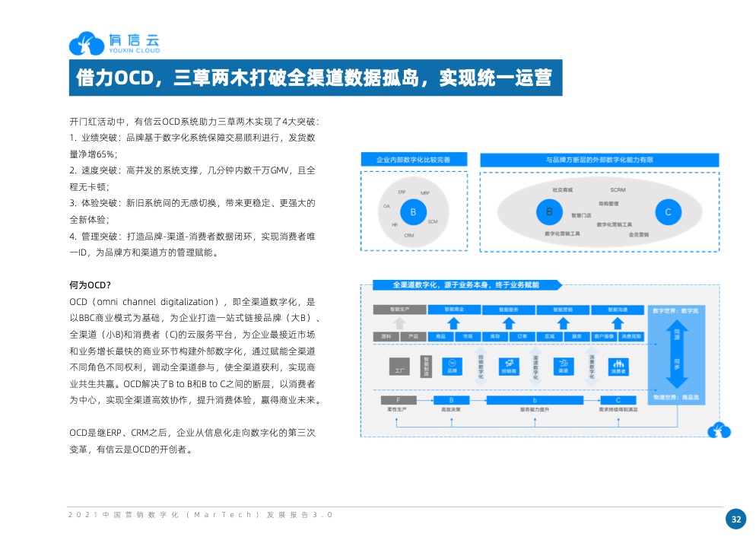
Task: Click the gray F bar above 柔性生产
Action: point(399,400)
